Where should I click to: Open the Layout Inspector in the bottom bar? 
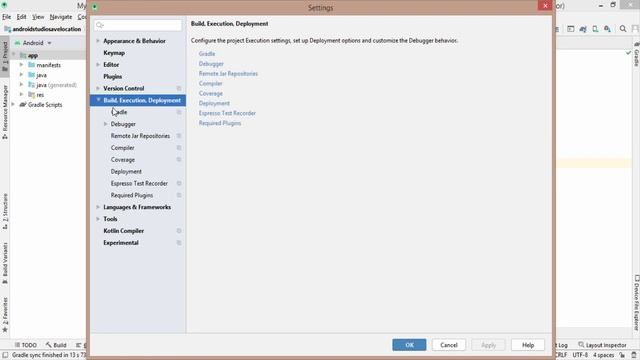[x=602, y=345]
